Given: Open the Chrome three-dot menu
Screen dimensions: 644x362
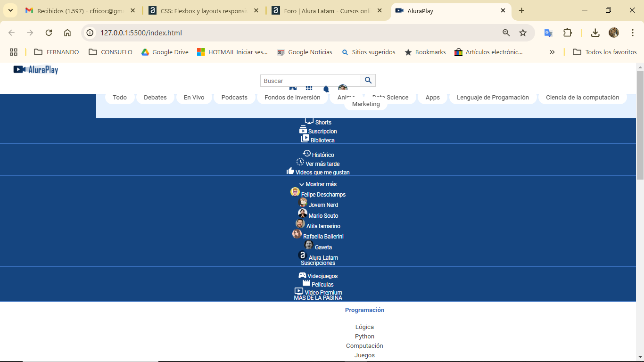Looking at the screenshot, I should point(633,33).
